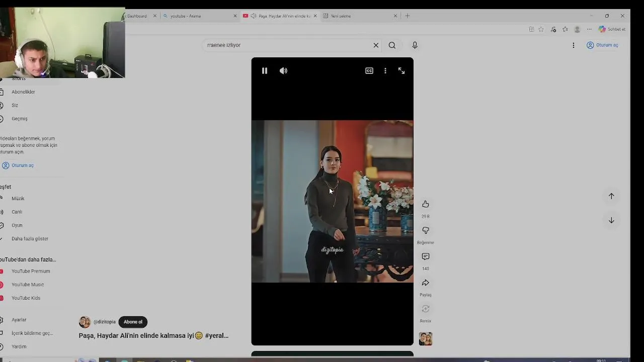Image resolution: width=644 pixels, height=362 pixels.
Task: Click the sidebar Oturum aç sign-in link
Action: pos(18,165)
